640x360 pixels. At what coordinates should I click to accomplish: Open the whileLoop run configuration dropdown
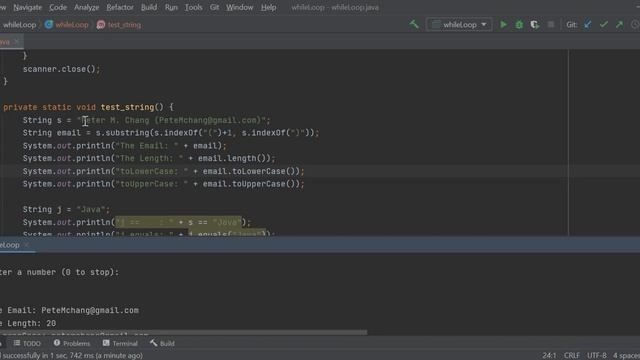click(459, 24)
